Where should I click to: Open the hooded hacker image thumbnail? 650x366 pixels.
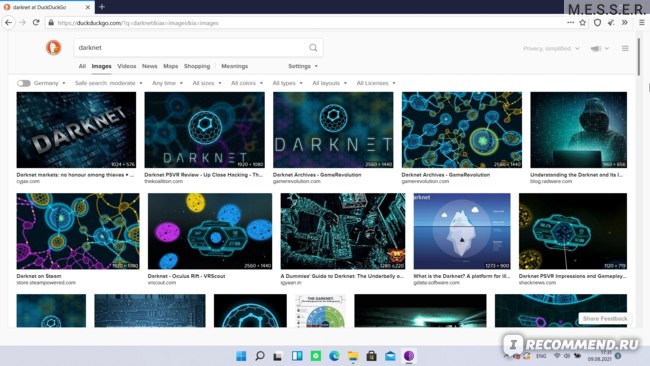pyautogui.click(x=579, y=130)
